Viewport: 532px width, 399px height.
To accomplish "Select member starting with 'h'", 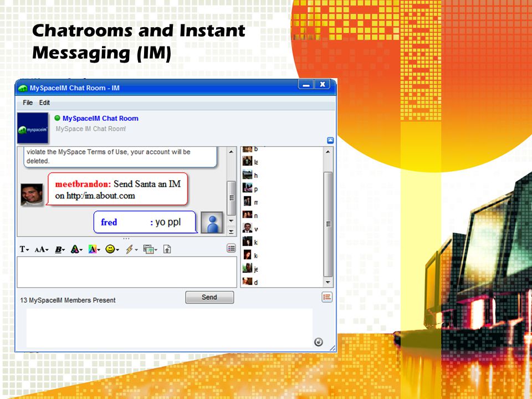I will click(x=250, y=175).
